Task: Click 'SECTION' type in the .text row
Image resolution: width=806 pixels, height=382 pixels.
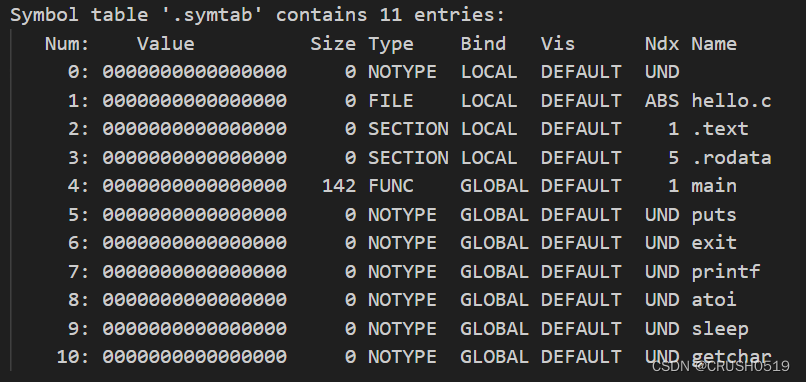Action: pyautogui.click(x=408, y=129)
